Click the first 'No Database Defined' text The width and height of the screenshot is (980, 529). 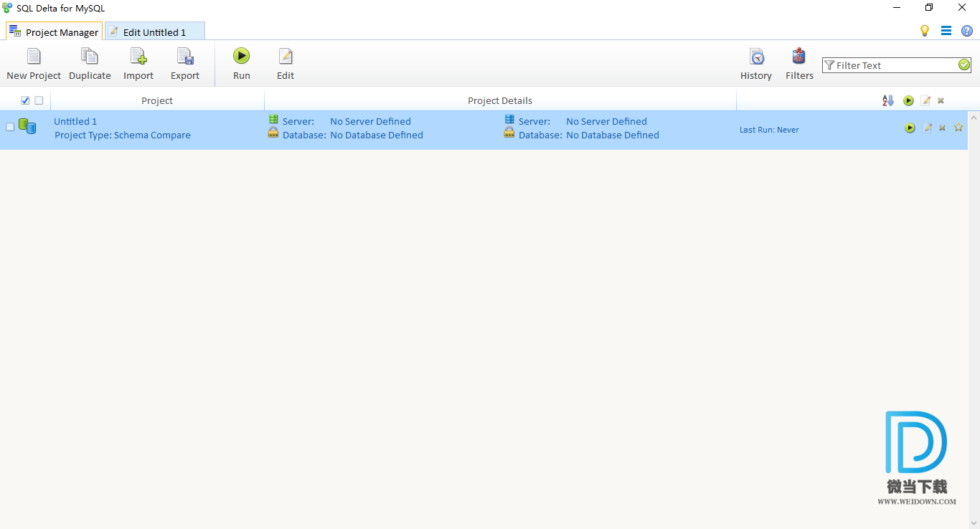pyautogui.click(x=377, y=135)
